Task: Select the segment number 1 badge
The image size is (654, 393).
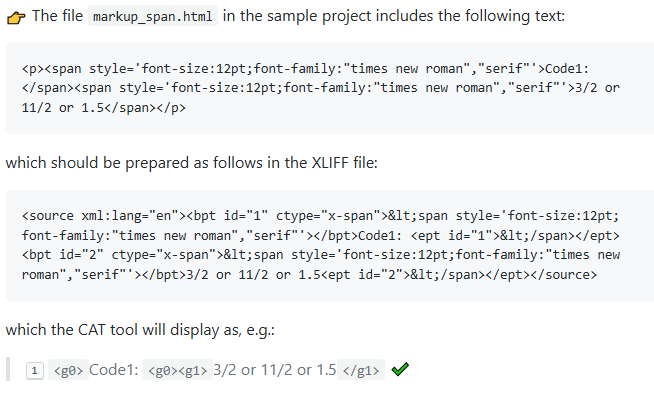Action: click(35, 370)
